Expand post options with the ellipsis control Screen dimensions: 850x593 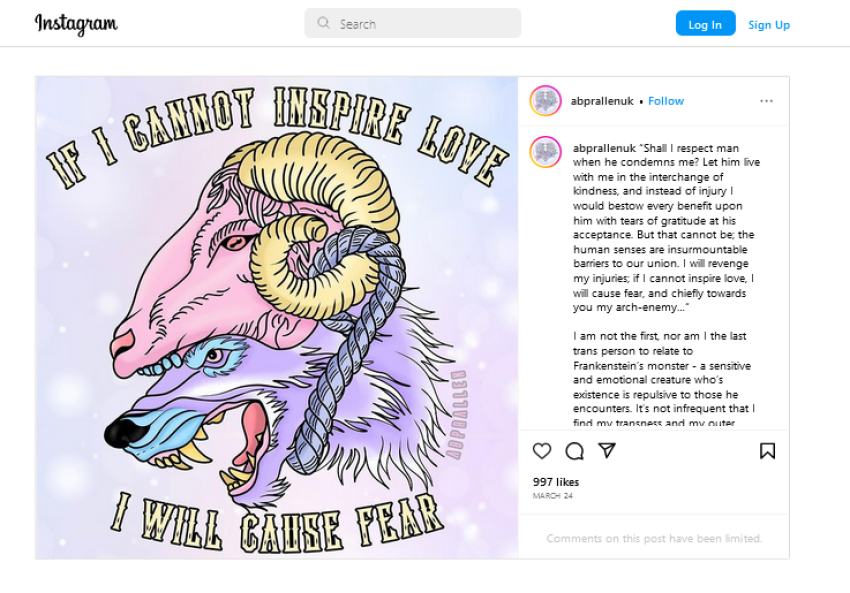[767, 100]
